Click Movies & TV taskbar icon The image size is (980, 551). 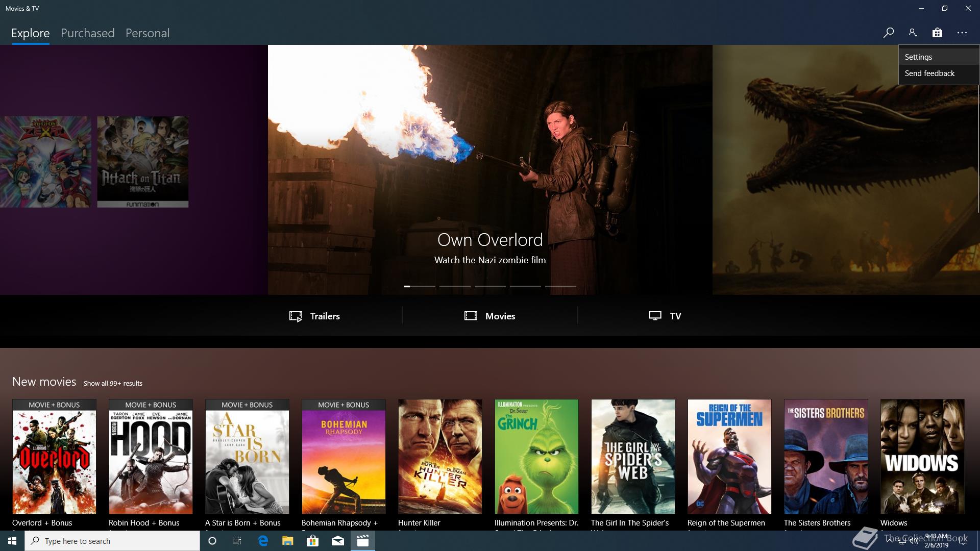click(x=363, y=541)
